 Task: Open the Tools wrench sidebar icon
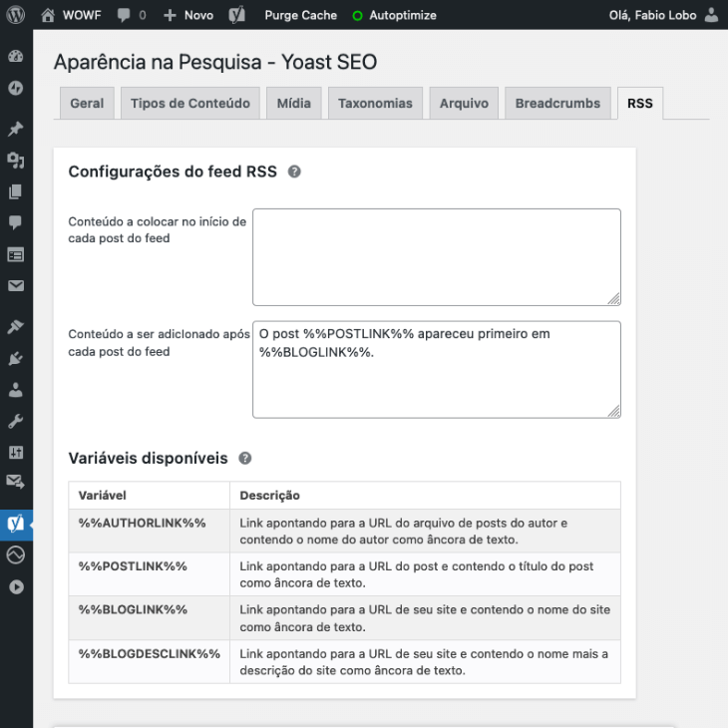click(x=16, y=421)
